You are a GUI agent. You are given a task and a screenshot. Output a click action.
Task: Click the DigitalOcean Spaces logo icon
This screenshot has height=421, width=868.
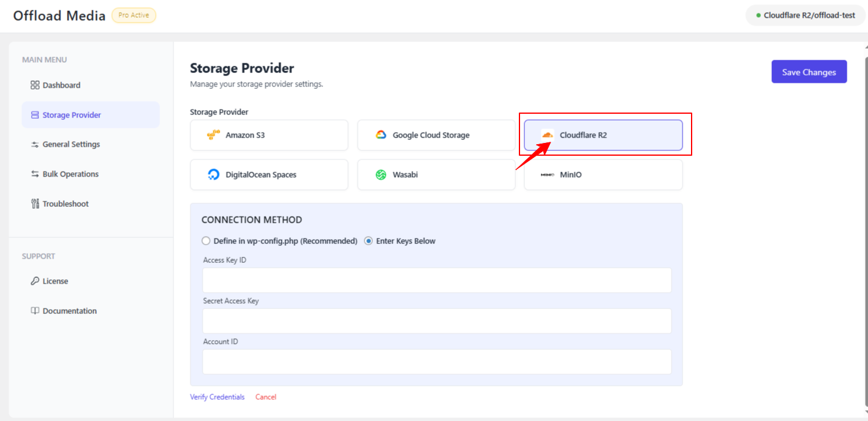click(x=214, y=175)
